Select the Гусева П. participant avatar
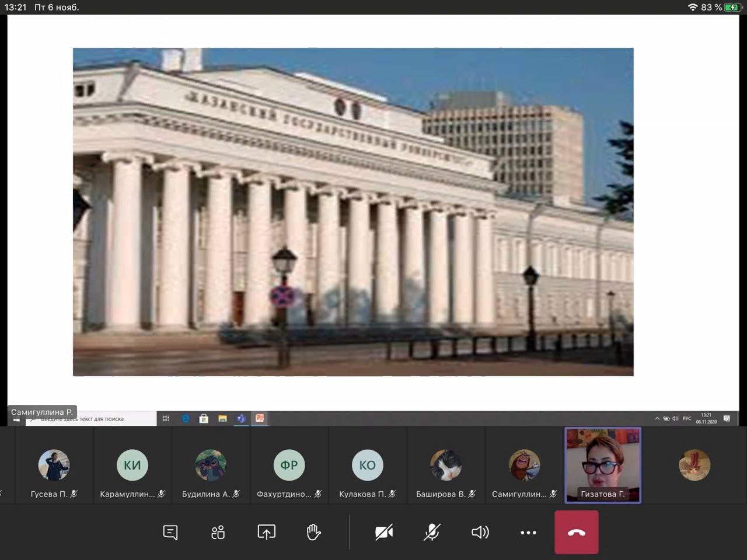This screenshot has width=747, height=560. [54, 465]
